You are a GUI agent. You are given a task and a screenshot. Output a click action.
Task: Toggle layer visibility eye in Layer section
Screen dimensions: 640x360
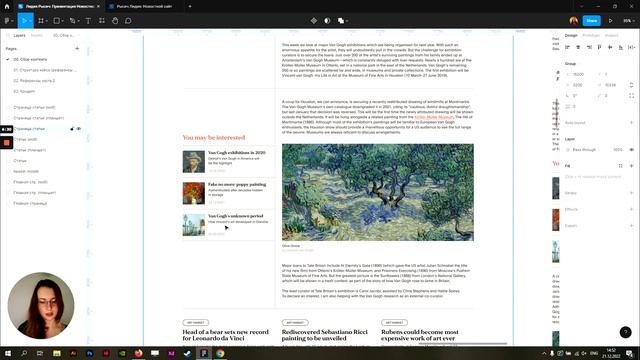pyautogui.click(x=631, y=150)
